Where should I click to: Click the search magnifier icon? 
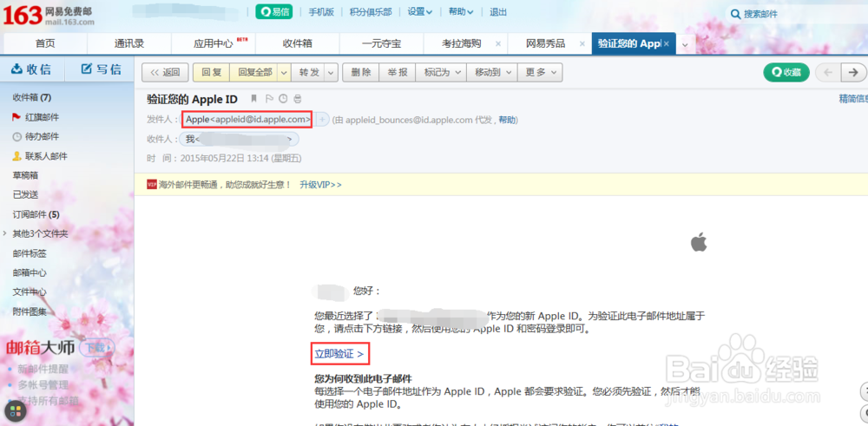(736, 15)
